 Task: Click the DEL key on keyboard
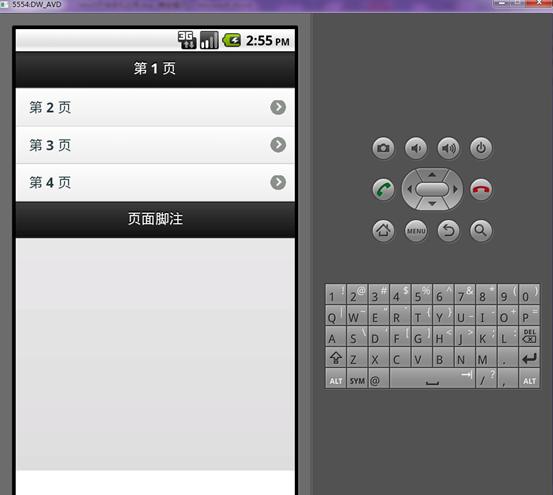pos(529,336)
